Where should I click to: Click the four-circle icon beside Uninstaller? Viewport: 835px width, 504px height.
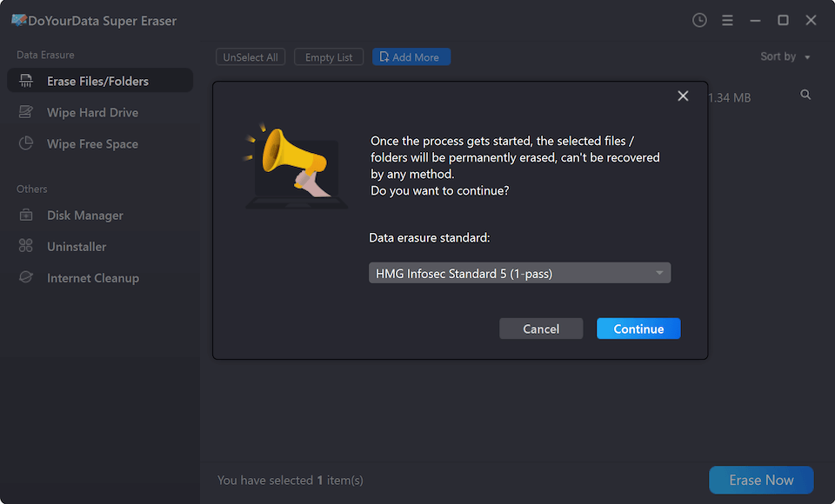(x=25, y=246)
